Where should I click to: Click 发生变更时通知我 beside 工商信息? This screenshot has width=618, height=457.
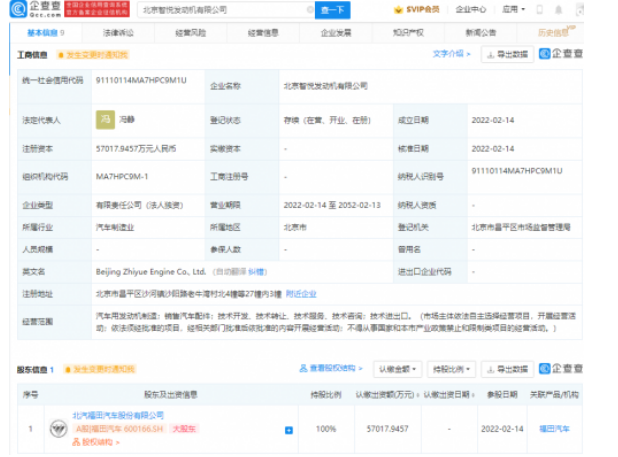[x=93, y=55]
